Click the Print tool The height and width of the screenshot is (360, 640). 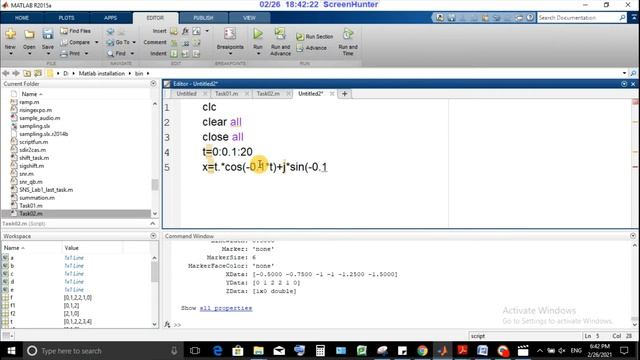click(70, 53)
